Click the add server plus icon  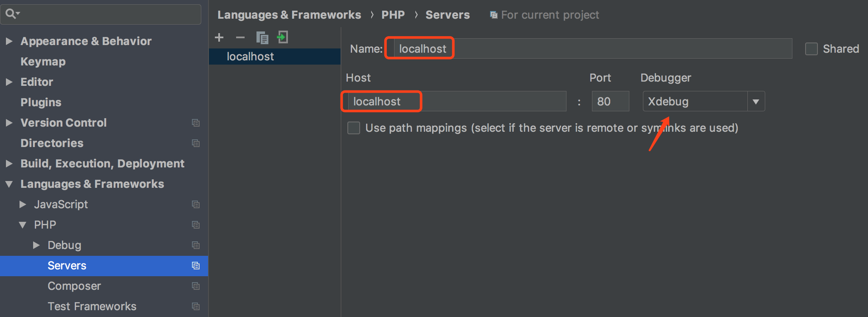click(x=219, y=38)
